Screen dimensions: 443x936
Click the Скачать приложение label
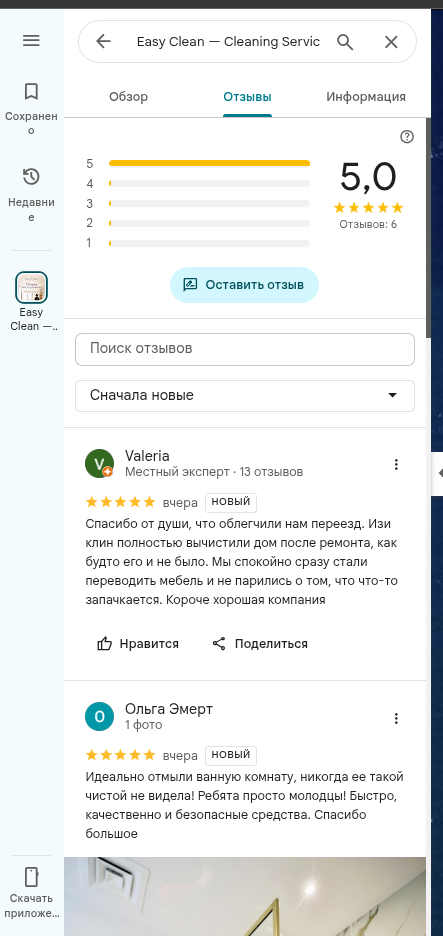31,906
